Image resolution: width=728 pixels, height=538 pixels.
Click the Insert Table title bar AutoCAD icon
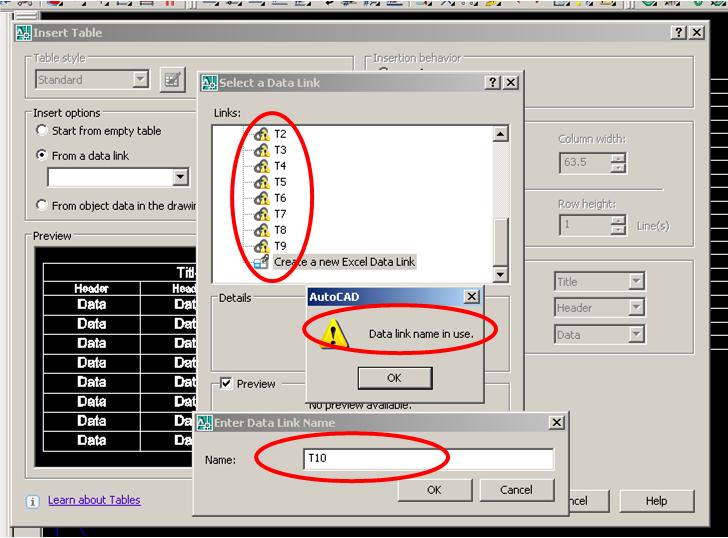[23, 33]
